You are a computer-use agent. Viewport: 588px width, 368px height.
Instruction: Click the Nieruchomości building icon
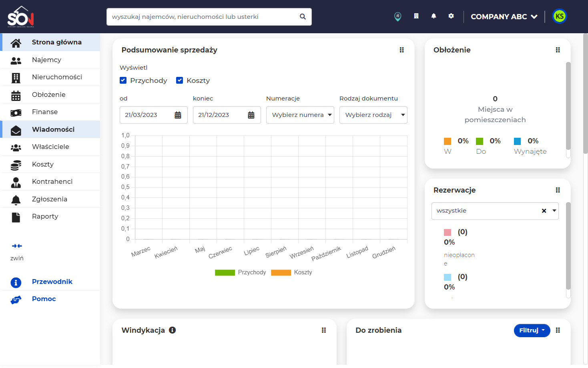pyautogui.click(x=16, y=78)
